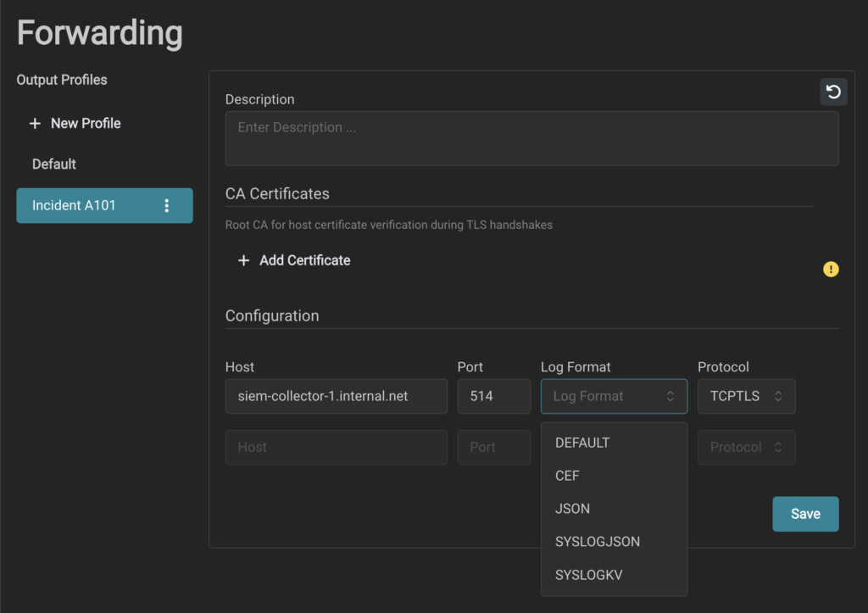Click the yellow warning icon near certificates
Image resolution: width=868 pixels, height=613 pixels.
[831, 270]
